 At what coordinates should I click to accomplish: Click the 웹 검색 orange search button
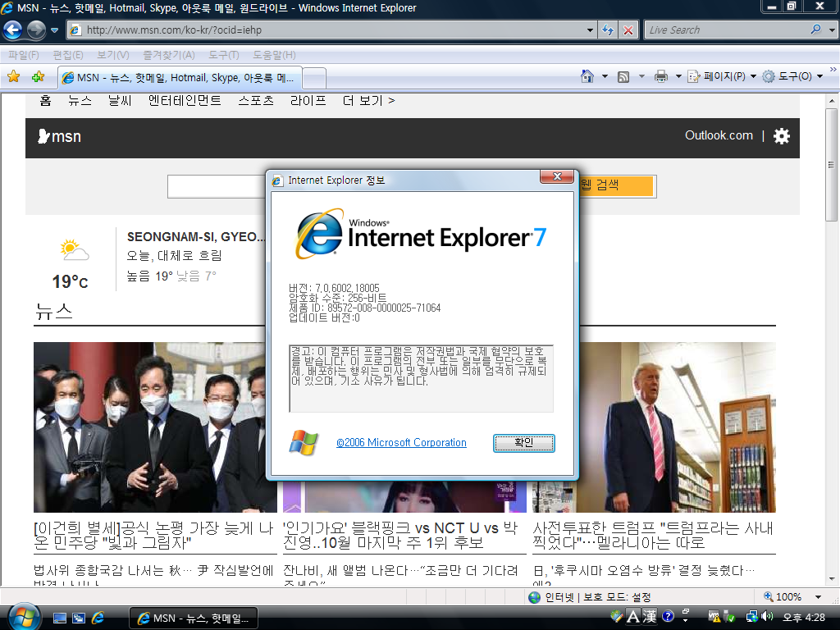pyautogui.click(x=616, y=185)
